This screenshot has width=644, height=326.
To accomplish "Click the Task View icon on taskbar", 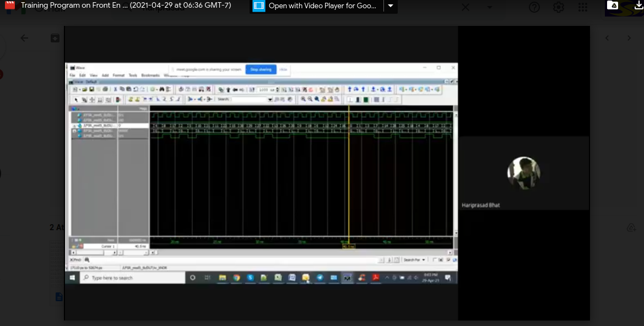I will click(x=207, y=278).
